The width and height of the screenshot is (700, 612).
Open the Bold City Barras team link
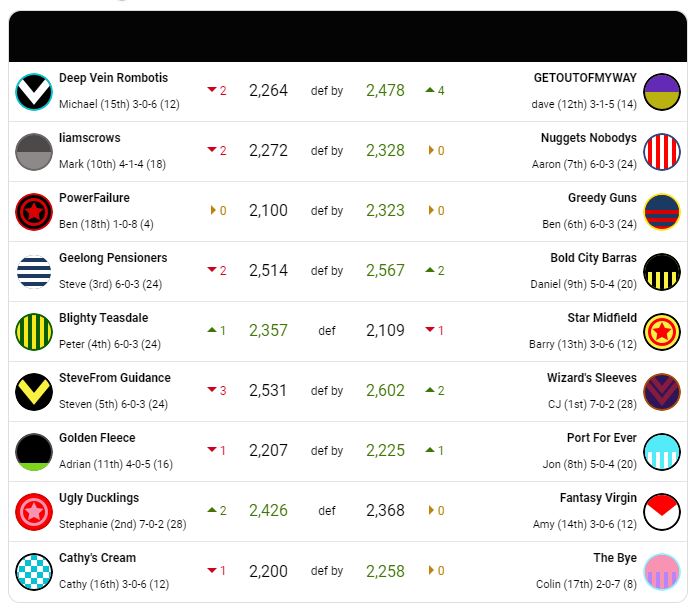593,258
